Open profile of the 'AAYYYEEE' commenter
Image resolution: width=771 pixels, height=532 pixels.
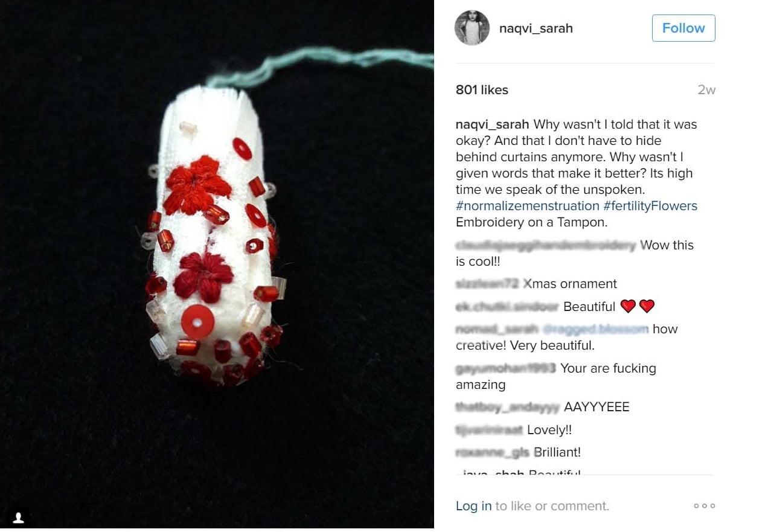tap(508, 407)
